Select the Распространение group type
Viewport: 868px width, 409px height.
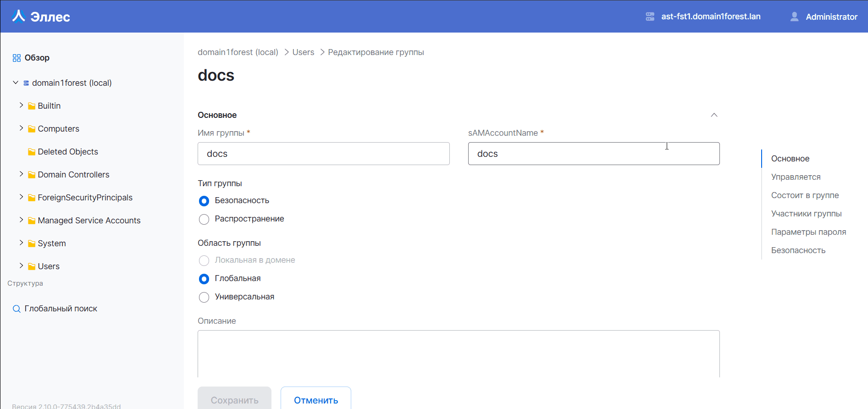coord(204,219)
